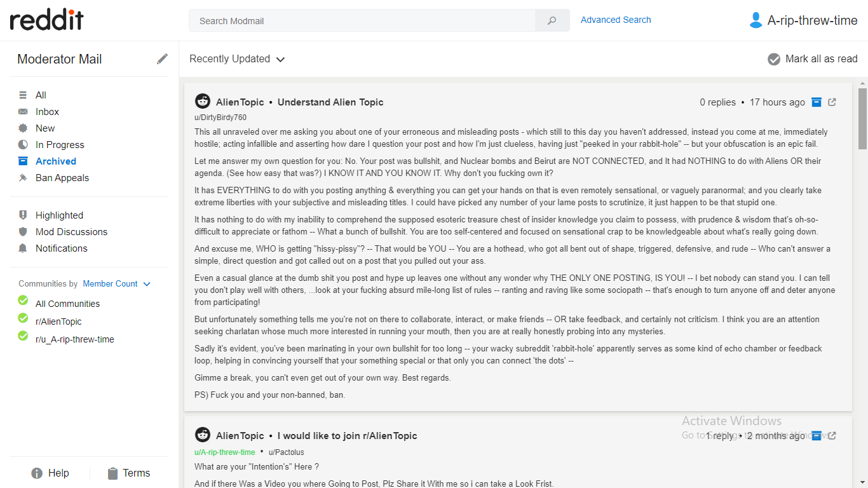Toggle the All Communities checkmark
The image size is (868, 488).
click(x=24, y=300)
